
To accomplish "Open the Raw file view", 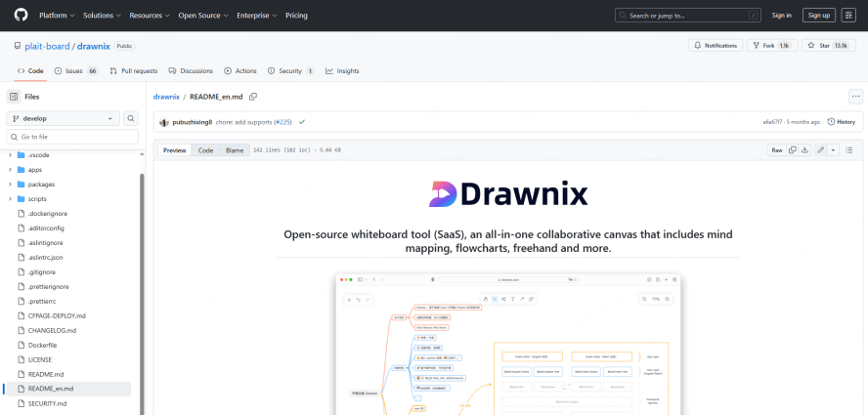I will click(777, 150).
